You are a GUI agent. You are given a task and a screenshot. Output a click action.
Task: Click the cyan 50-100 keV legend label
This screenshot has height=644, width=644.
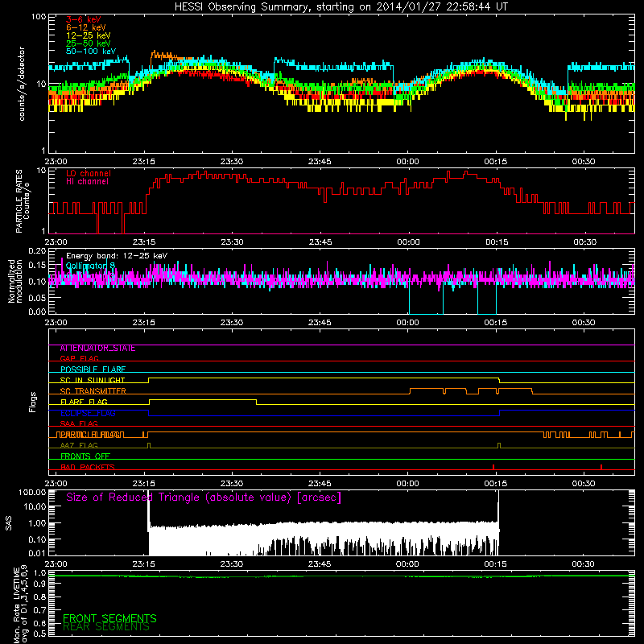pyautogui.click(x=91, y=52)
